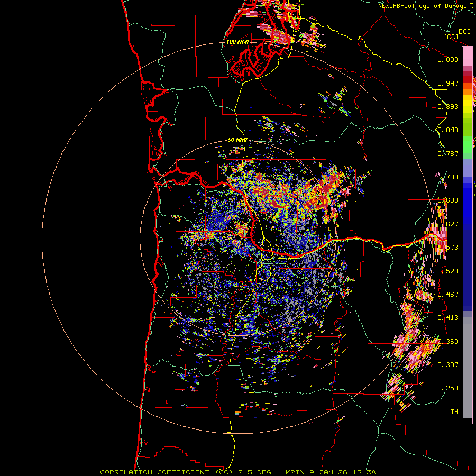Click the 0.413 scale value
The image size is (476, 476).
pos(448,318)
